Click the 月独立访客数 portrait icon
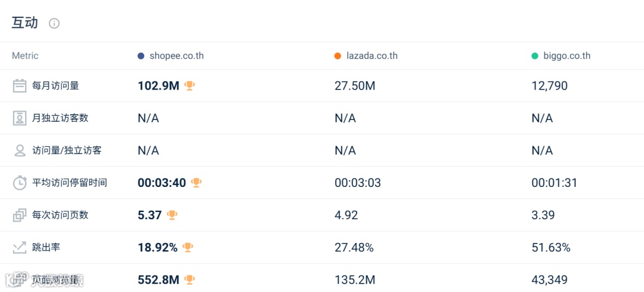 [20, 118]
